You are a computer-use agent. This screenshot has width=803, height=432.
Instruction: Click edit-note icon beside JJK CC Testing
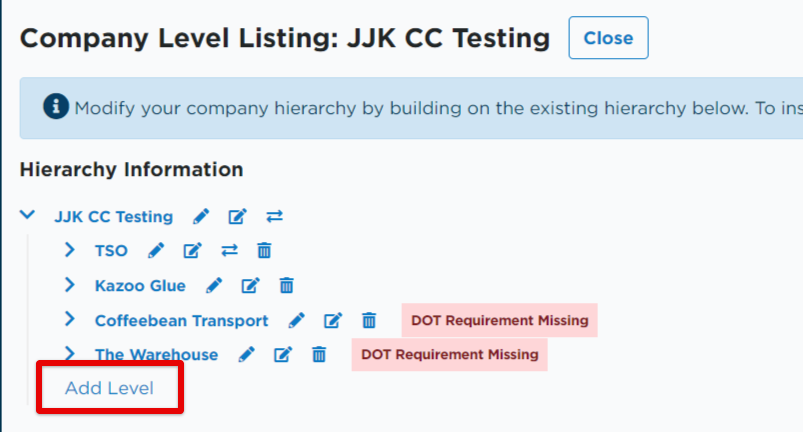coord(238,217)
